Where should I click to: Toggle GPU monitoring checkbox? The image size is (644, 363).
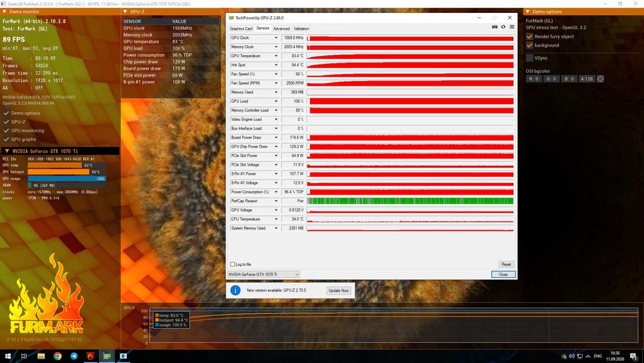pyautogui.click(x=6, y=130)
